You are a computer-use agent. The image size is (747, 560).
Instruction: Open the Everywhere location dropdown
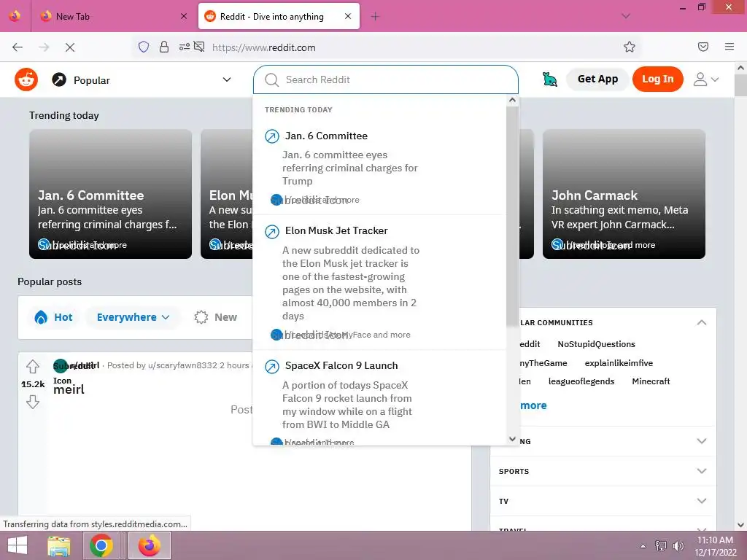(133, 317)
